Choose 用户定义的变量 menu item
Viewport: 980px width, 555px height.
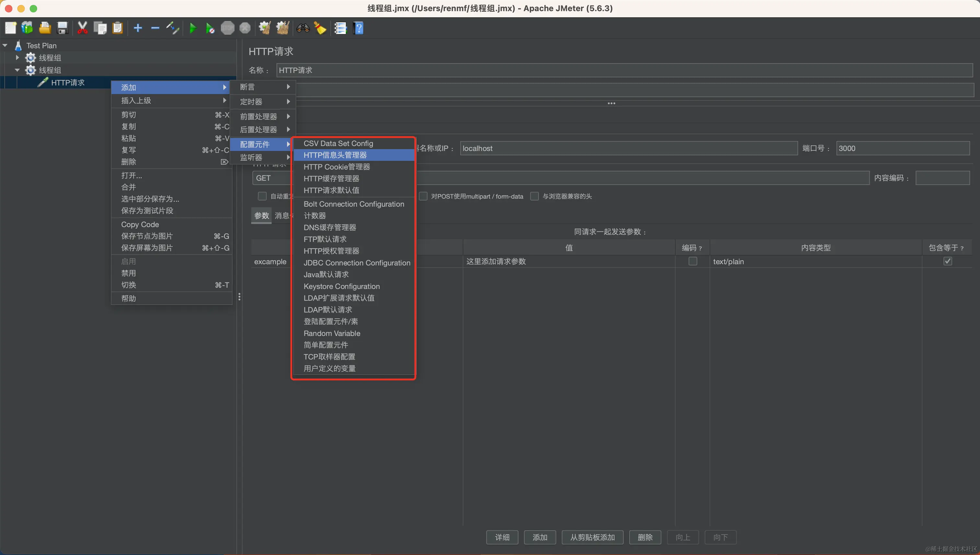tap(353, 369)
